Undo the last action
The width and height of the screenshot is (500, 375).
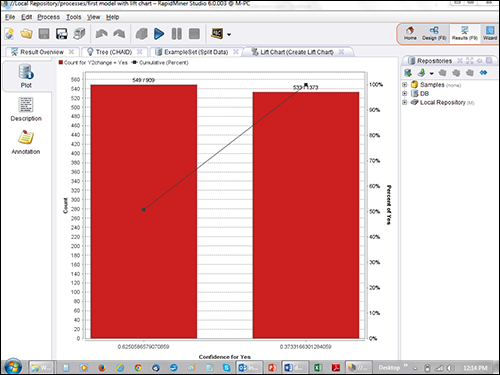[101, 34]
